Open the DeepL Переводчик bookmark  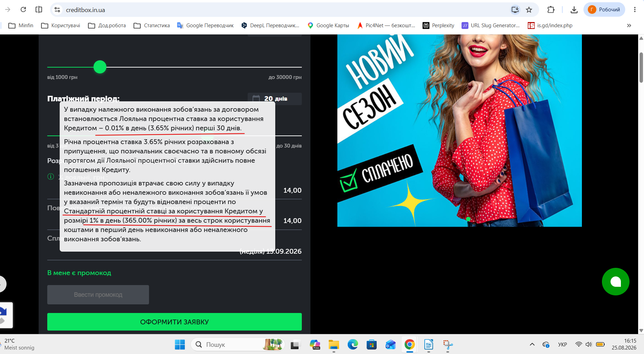tap(270, 26)
